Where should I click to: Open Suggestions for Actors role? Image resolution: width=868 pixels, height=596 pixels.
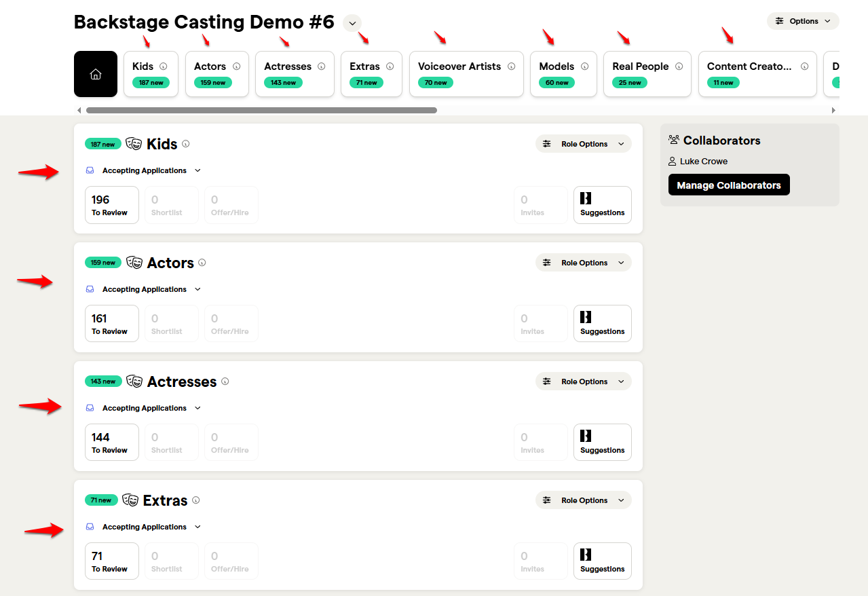coord(603,324)
